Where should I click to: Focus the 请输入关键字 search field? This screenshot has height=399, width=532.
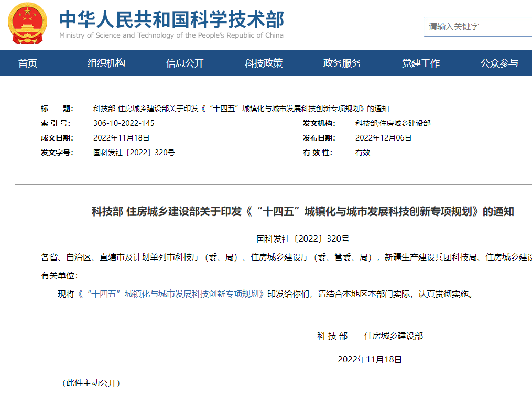(x=477, y=26)
